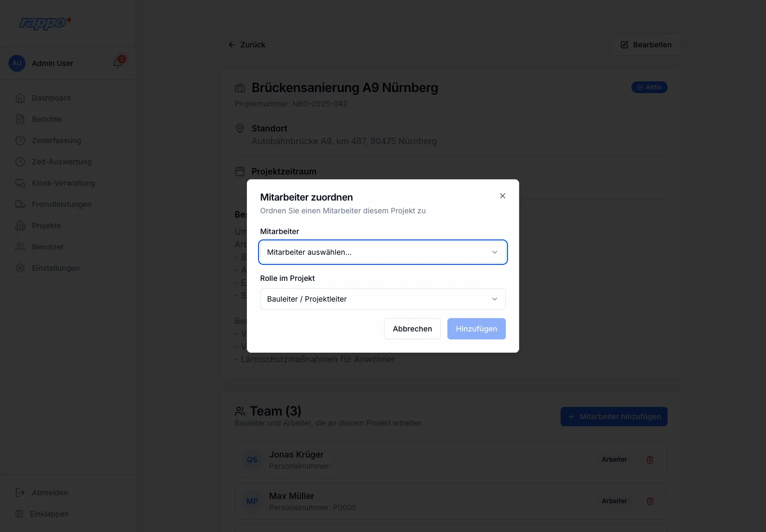Click the AU user avatar
The image size is (766, 532).
click(x=17, y=63)
